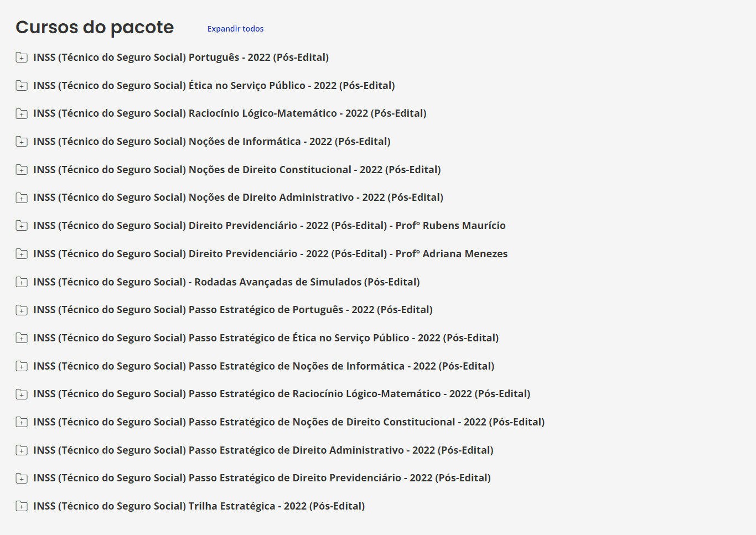This screenshot has height=535, width=756.
Task: Open 'Noções de Direito Constitucional - 2022' title
Action: (237, 170)
